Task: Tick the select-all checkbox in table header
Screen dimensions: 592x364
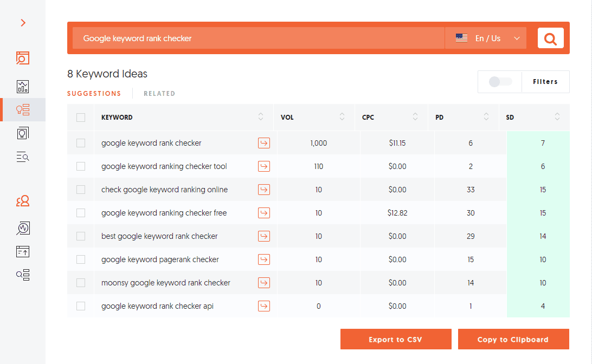Action: [x=81, y=118]
